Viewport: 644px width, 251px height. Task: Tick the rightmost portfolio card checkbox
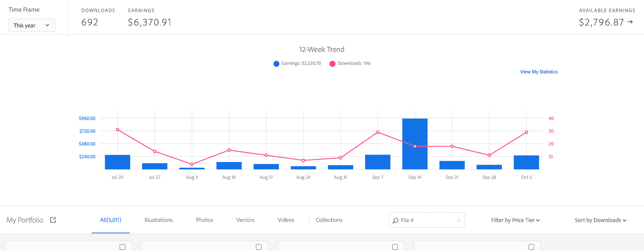pyautogui.click(x=531, y=247)
